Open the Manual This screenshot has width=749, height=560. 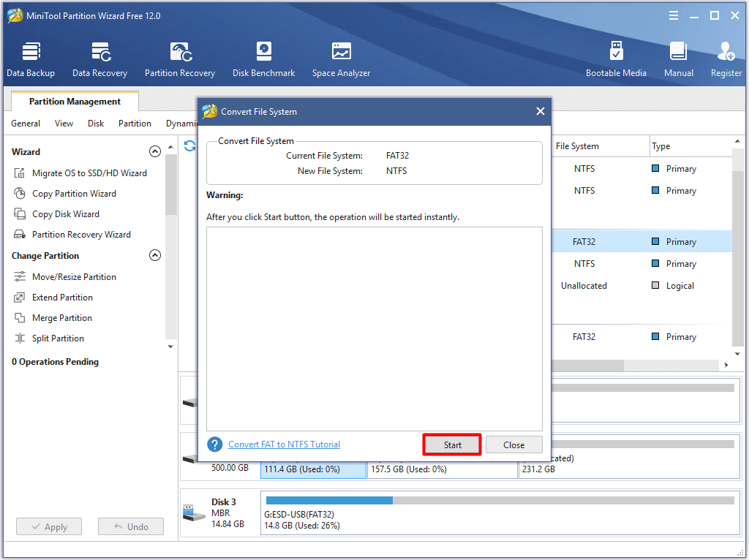[678, 60]
